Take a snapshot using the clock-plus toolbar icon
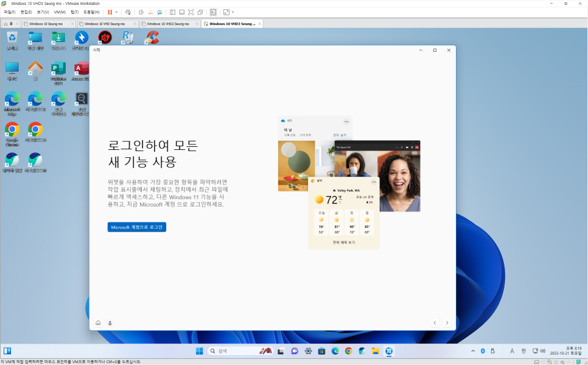The height and width of the screenshot is (365, 588). 141,12
